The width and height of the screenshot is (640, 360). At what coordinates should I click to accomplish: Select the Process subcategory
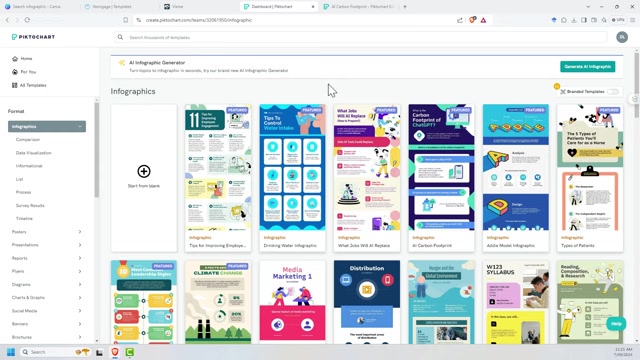[x=23, y=192]
